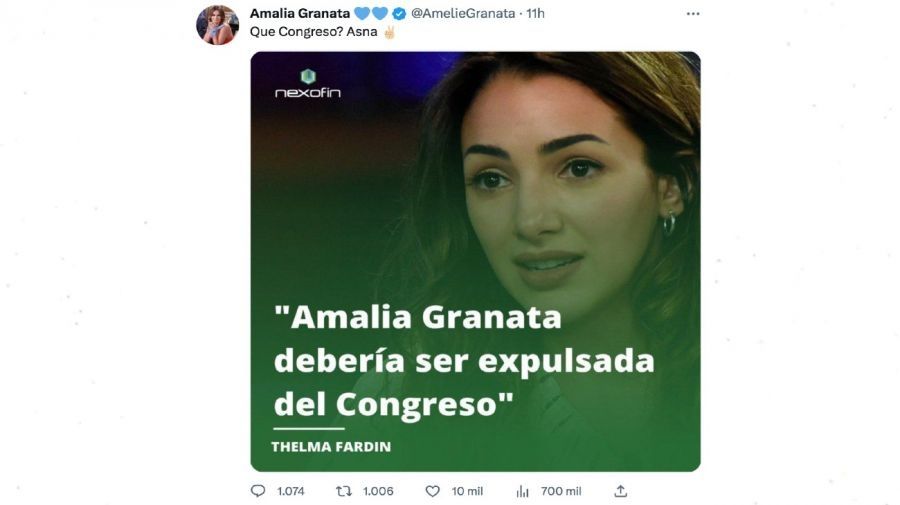This screenshot has height=505, width=900.
Task: Open the attached nexofin quote image
Action: click(x=475, y=262)
